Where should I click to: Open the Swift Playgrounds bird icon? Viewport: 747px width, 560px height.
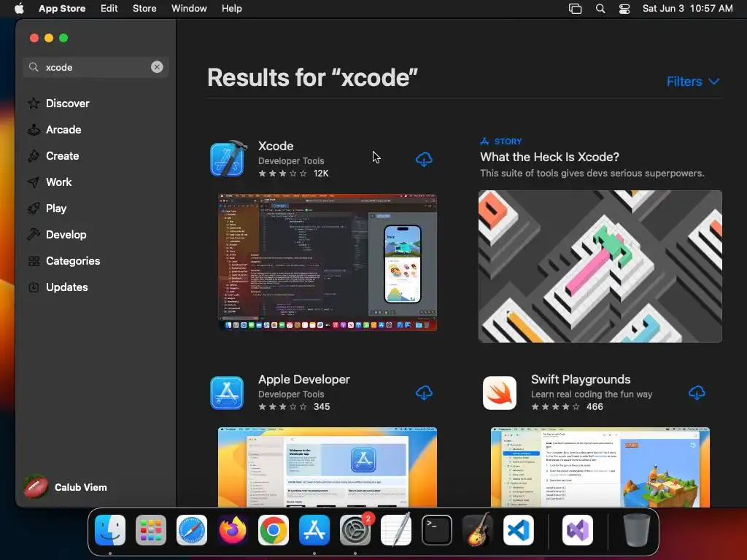499,393
